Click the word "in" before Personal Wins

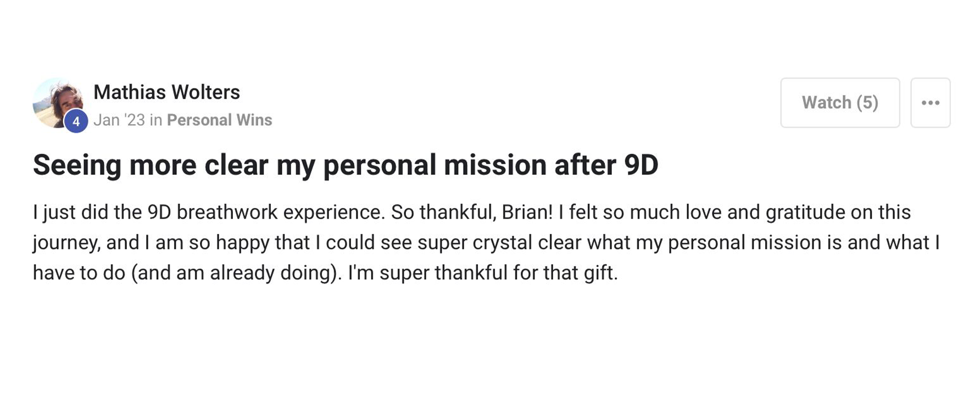click(x=156, y=120)
